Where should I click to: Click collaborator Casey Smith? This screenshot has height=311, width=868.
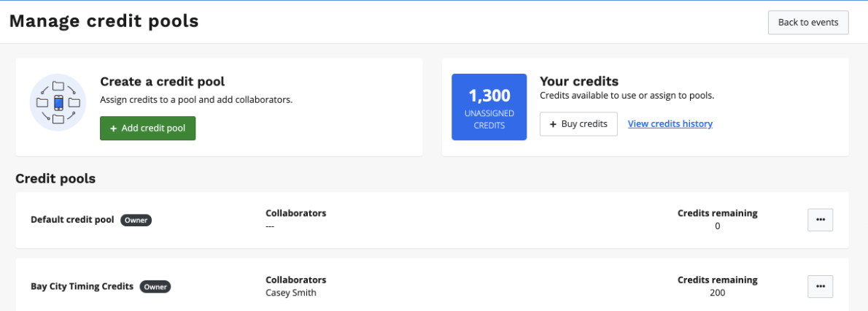(291, 293)
